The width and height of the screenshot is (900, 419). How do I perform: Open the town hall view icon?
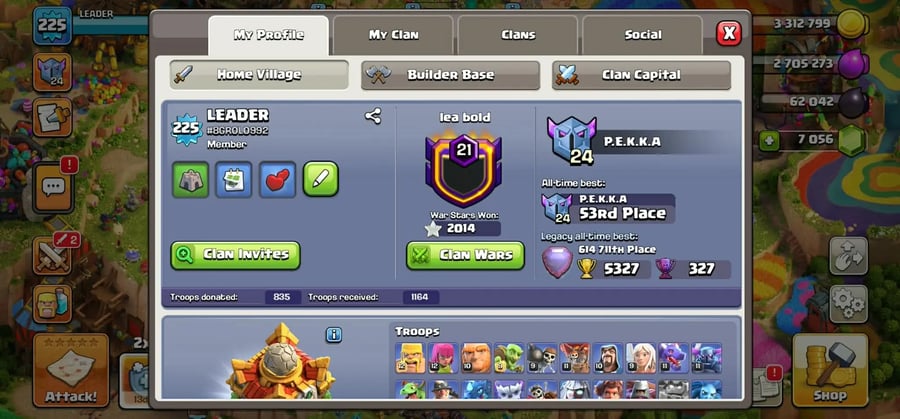191,179
